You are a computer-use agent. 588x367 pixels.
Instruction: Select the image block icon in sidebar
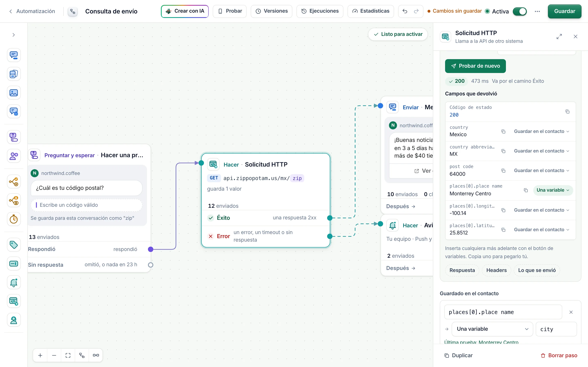14,93
